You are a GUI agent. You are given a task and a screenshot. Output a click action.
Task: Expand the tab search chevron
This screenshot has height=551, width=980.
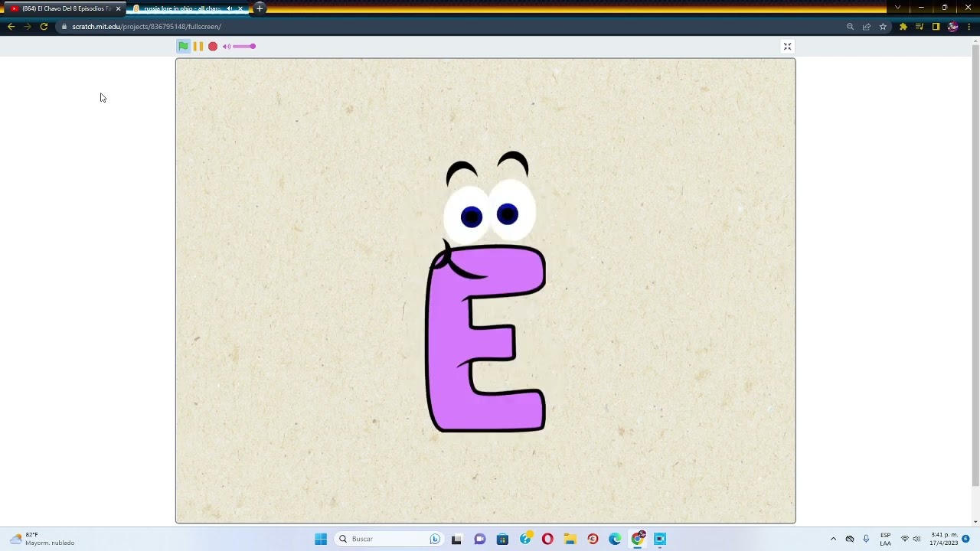coord(897,8)
